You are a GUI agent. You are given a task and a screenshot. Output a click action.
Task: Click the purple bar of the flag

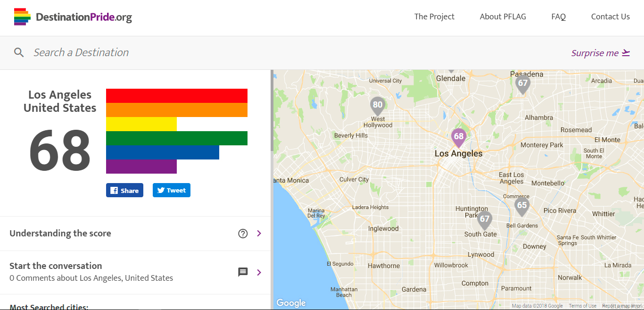point(141,167)
